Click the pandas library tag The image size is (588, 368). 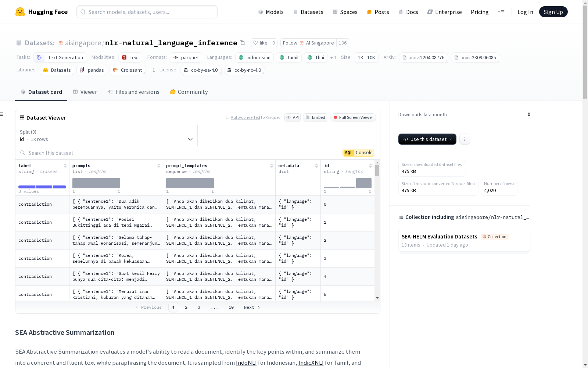[92, 70]
